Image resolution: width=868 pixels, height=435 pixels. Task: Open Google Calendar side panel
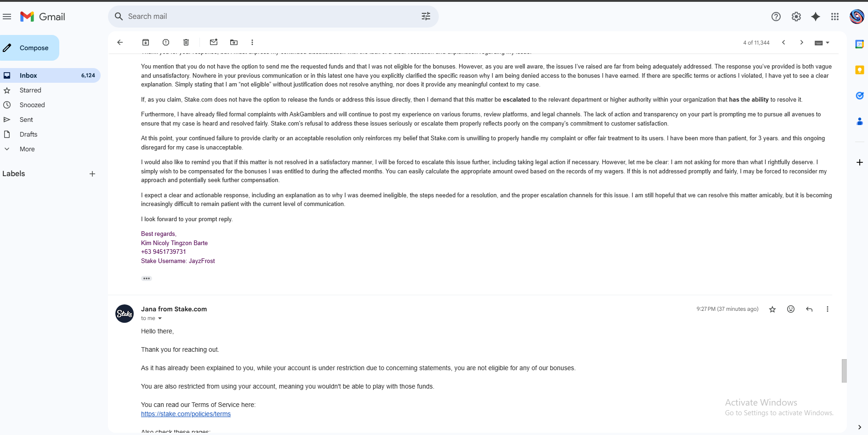[x=859, y=44]
